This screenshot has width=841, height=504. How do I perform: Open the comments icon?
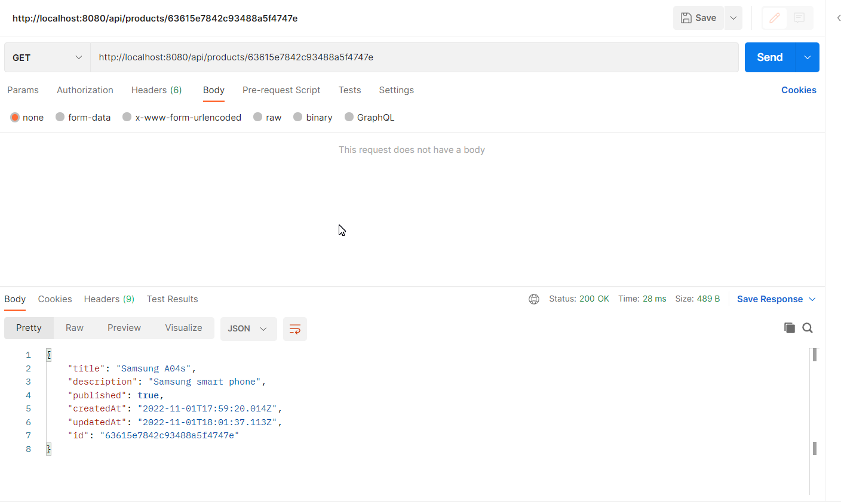pyautogui.click(x=799, y=18)
